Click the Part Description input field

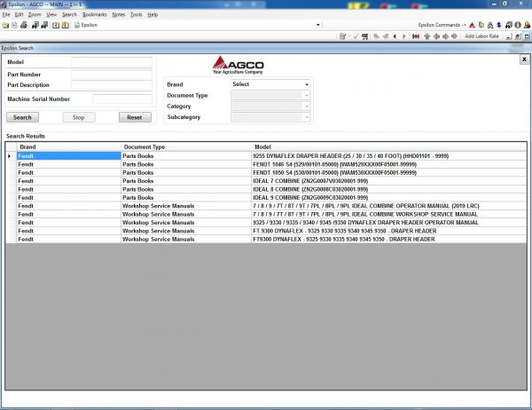(112, 85)
